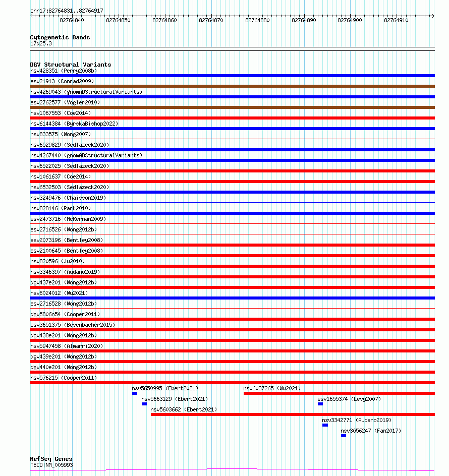Viewport: 449px width, 476px height.
Task: Click the nsv3056247 (Fan2017) text label
Action: point(371,431)
